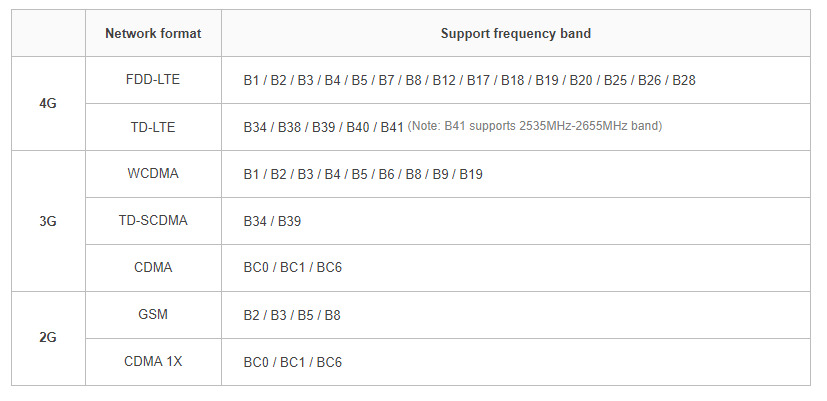Click the TD-LTE network format cell

point(153,127)
